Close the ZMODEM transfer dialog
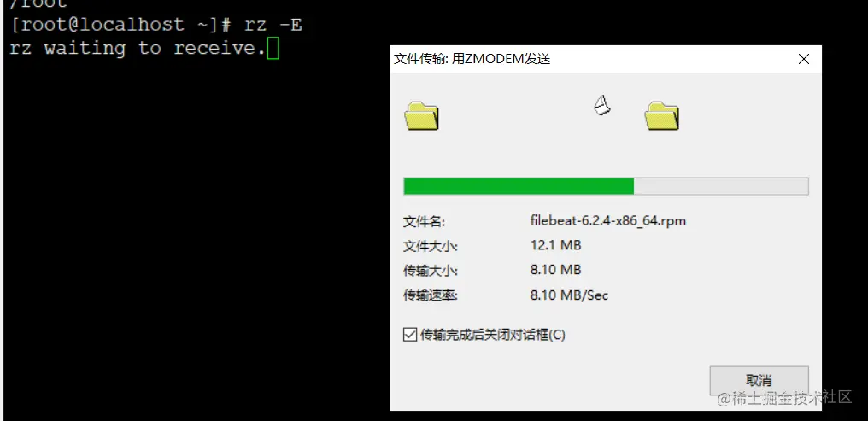 pyautogui.click(x=804, y=59)
